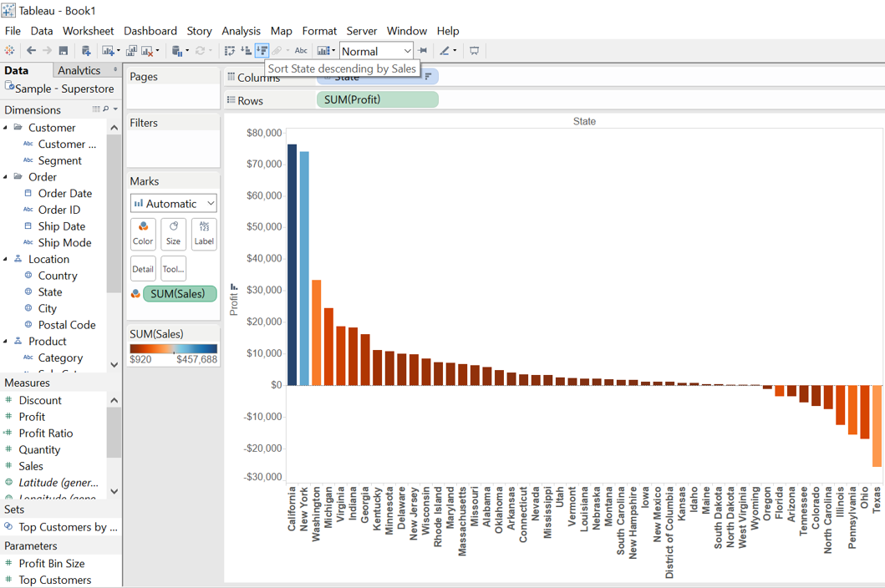Click the Label button on Marks card
Screen dimensions: 885x588
point(204,233)
